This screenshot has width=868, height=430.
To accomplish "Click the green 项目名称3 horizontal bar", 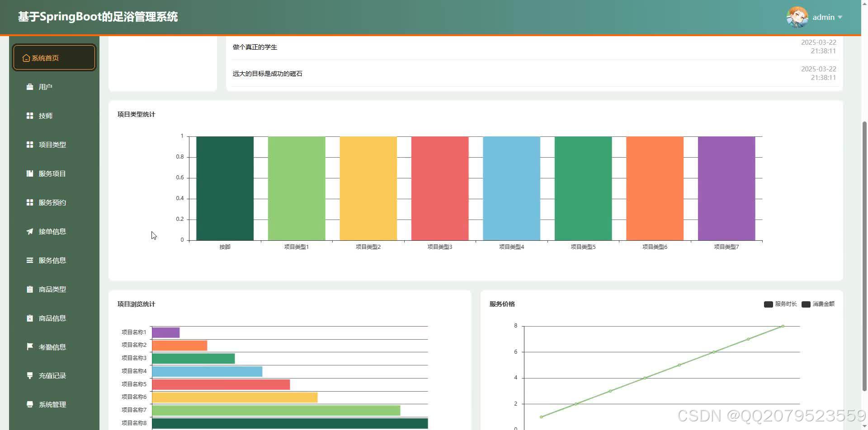I will (193, 359).
